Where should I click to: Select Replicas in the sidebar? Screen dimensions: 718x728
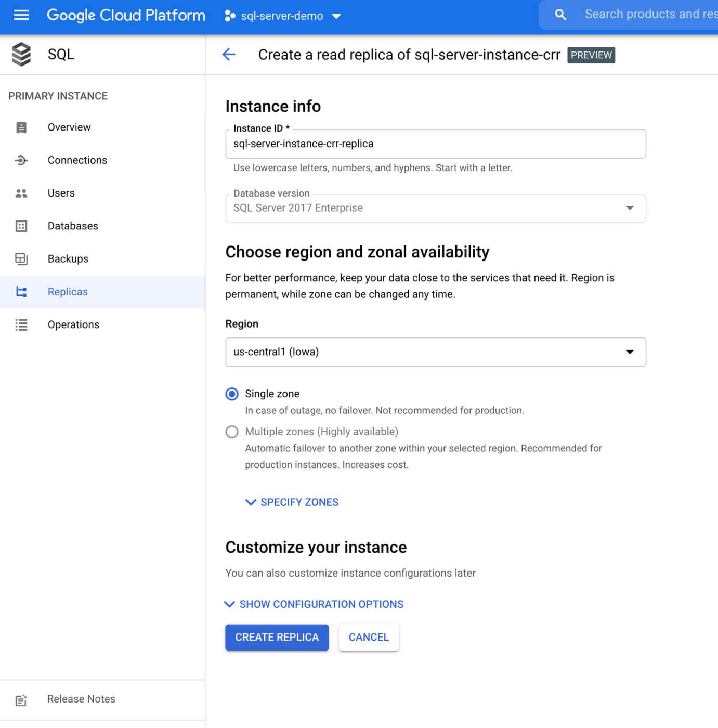(68, 292)
